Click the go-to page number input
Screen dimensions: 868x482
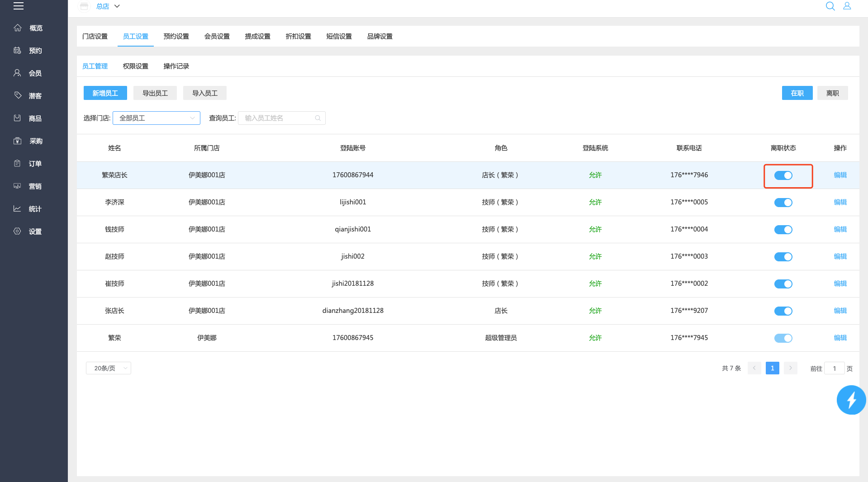[834, 368]
